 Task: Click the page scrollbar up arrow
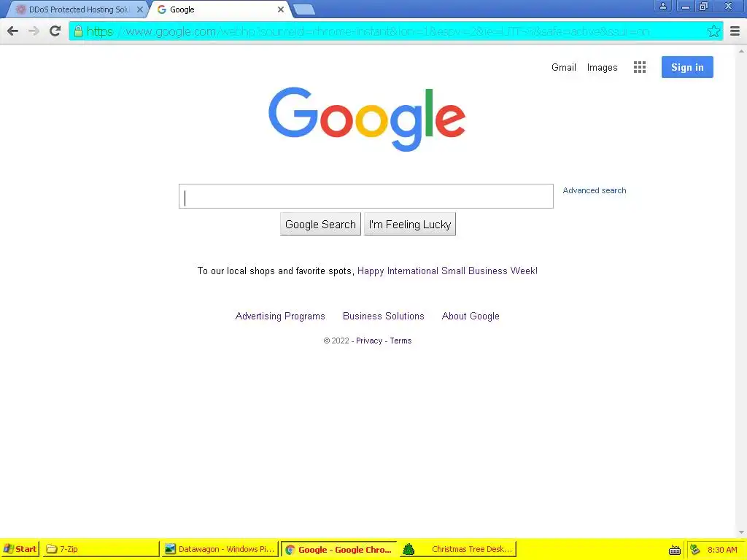click(741, 50)
